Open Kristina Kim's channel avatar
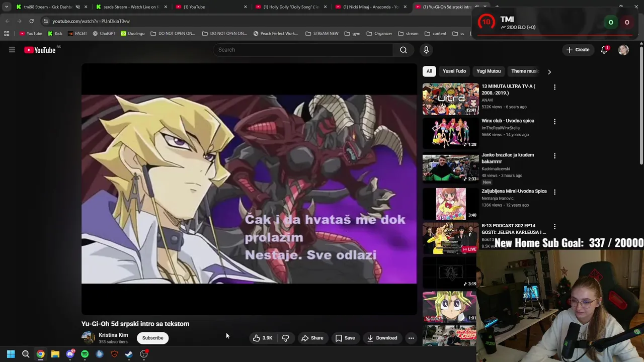Viewport: 644px width, 362px height. tap(88, 338)
